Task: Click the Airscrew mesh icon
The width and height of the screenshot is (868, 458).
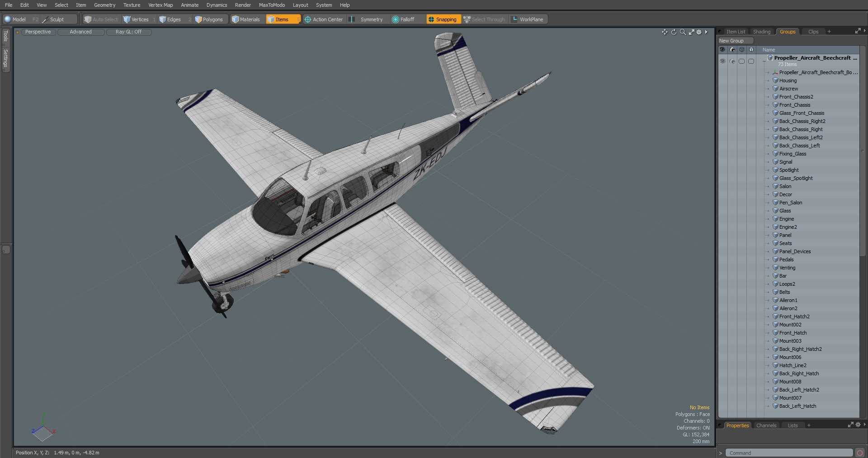Action: tap(775, 89)
